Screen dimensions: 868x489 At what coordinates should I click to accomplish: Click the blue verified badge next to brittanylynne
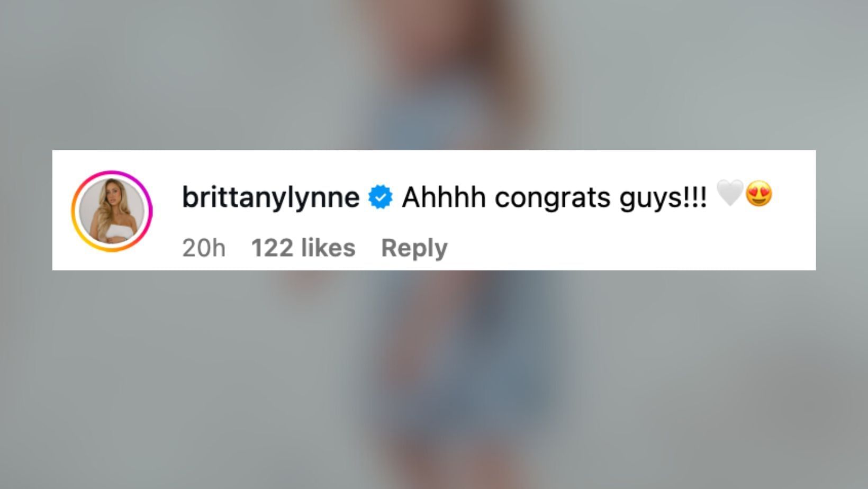pyautogui.click(x=379, y=196)
